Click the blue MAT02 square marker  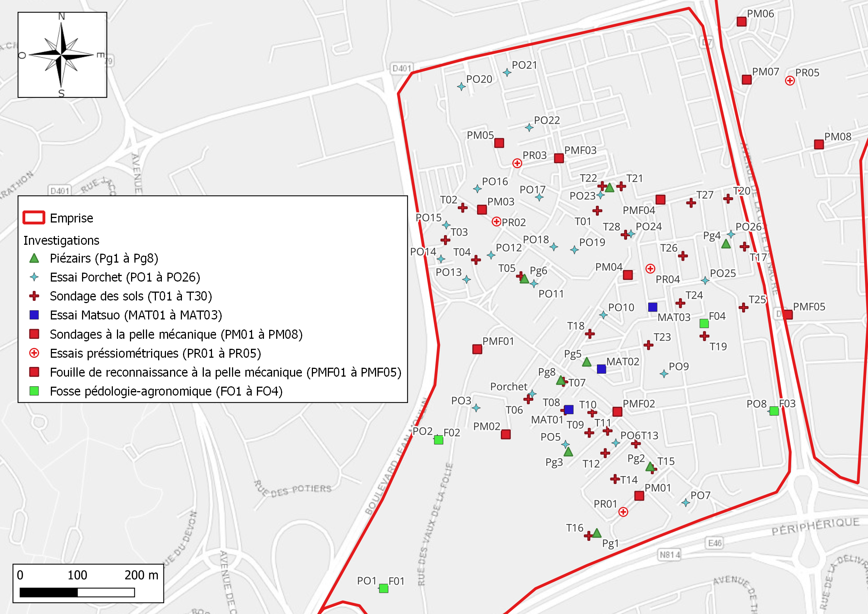[x=601, y=369]
